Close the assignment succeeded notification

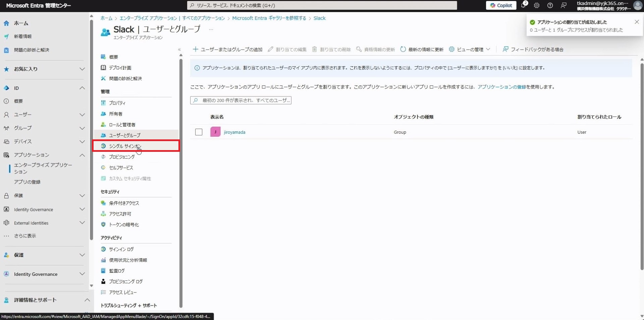637,22
